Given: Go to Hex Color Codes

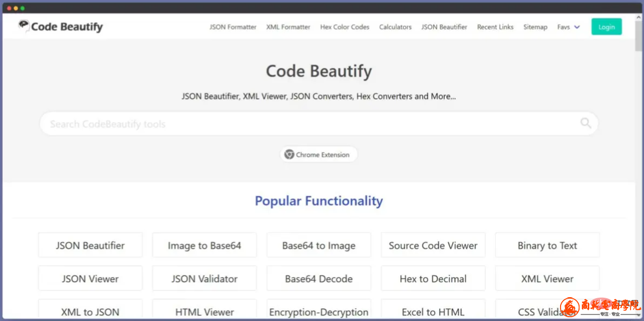Looking at the screenshot, I should click(x=345, y=27).
